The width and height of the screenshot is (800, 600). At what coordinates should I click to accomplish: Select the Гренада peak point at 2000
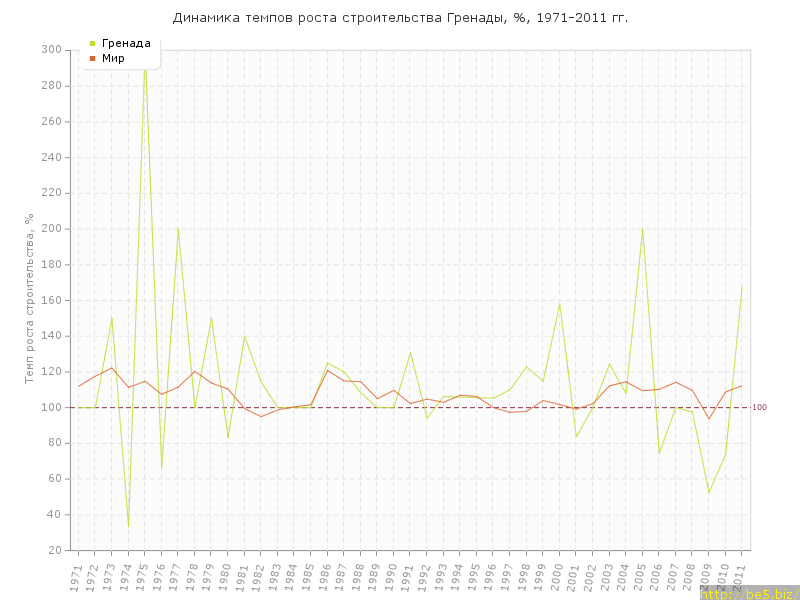pos(559,304)
